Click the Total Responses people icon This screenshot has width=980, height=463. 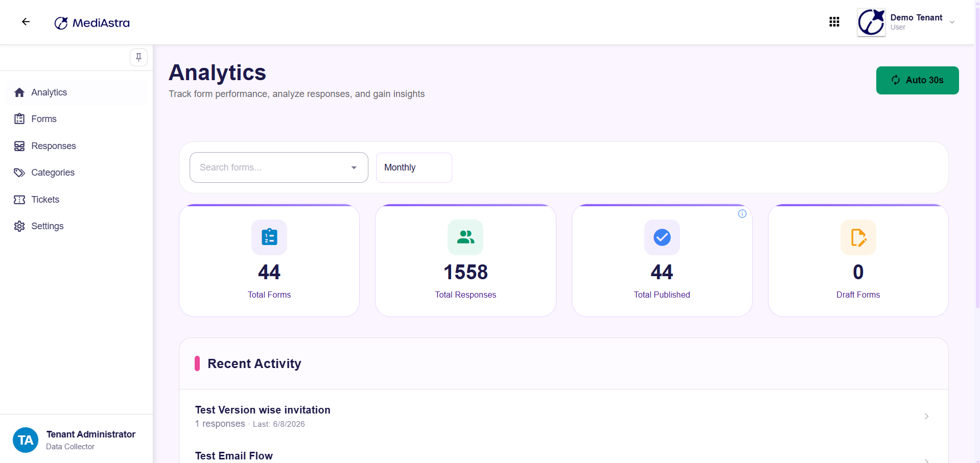[465, 237]
